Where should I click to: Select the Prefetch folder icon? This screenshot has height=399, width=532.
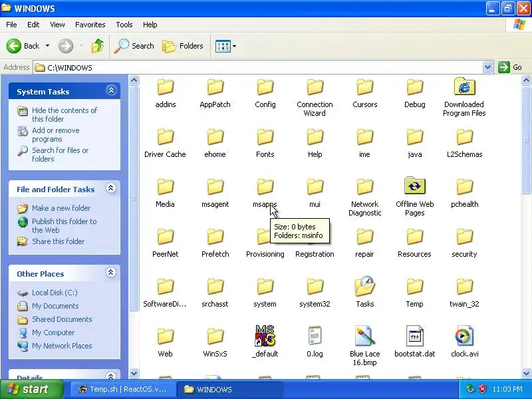point(215,237)
